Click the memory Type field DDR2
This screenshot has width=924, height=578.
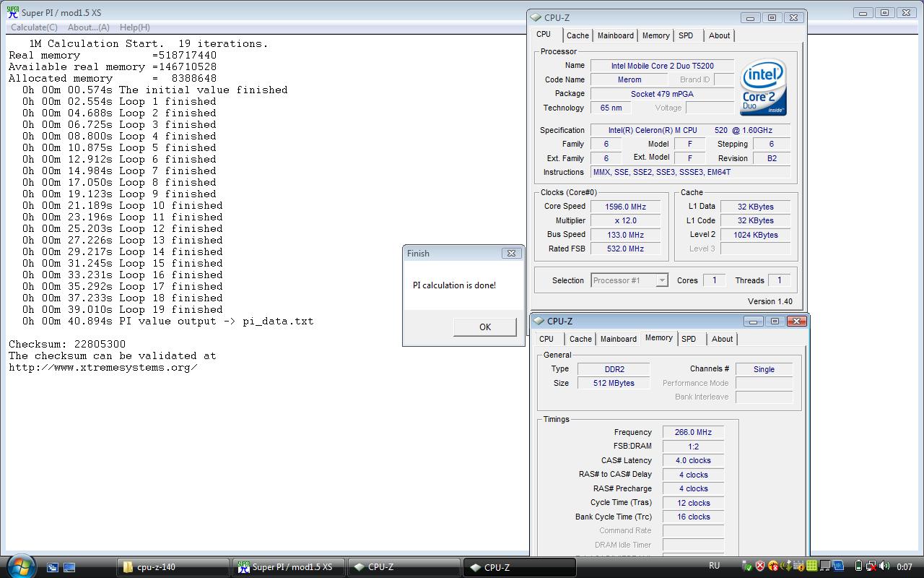tap(614, 369)
